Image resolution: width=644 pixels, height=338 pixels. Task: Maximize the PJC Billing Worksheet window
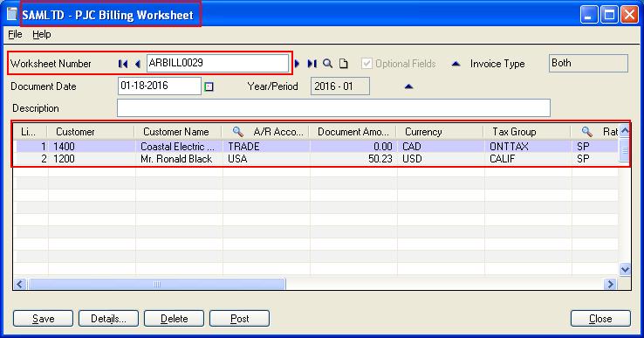(609, 15)
